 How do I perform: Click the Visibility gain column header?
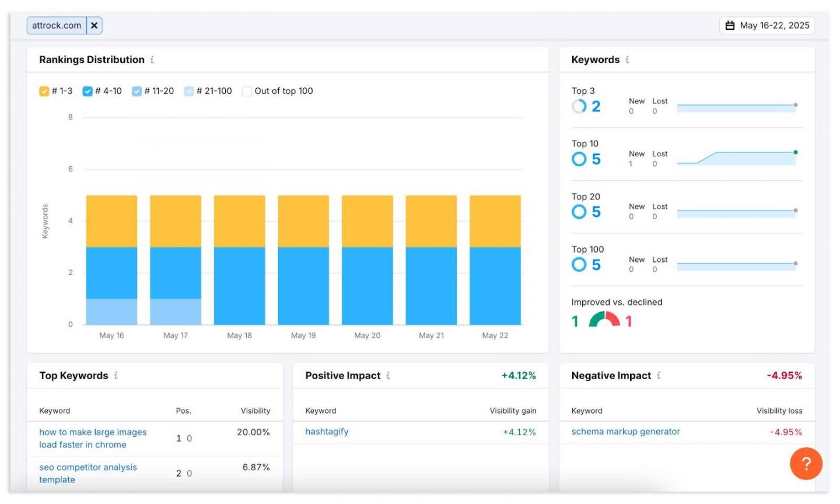pos(513,411)
